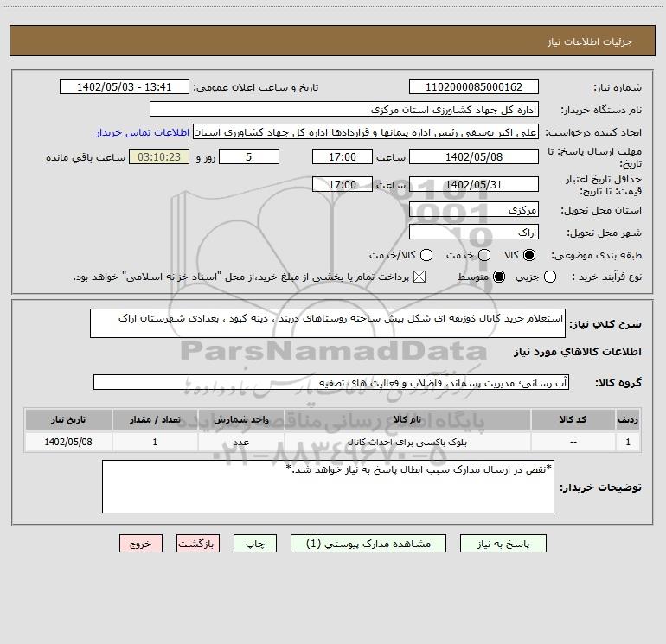Viewport: 666px width, 644px height.
Task: Click the بازگشت back button
Action: pyautogui.click(x=198, y=544)
